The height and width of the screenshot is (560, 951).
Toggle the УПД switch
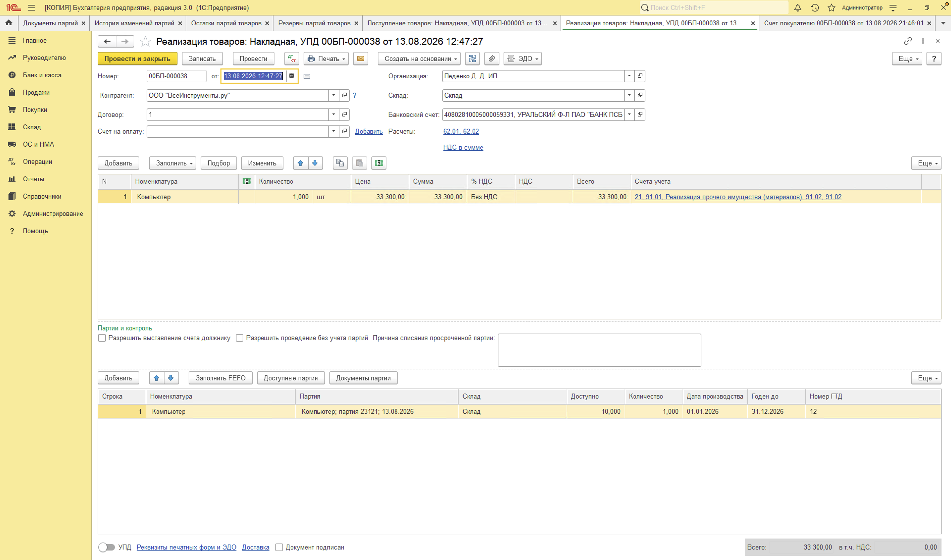(x=106, y=547)
